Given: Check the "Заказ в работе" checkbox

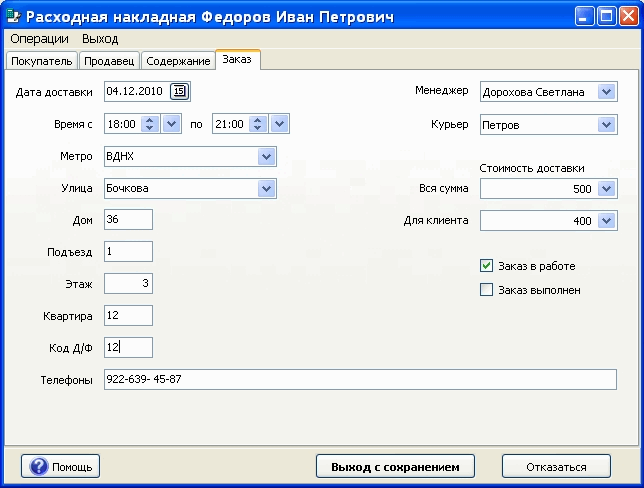Looking at the screenshot, I should click(x=486, y=266).
